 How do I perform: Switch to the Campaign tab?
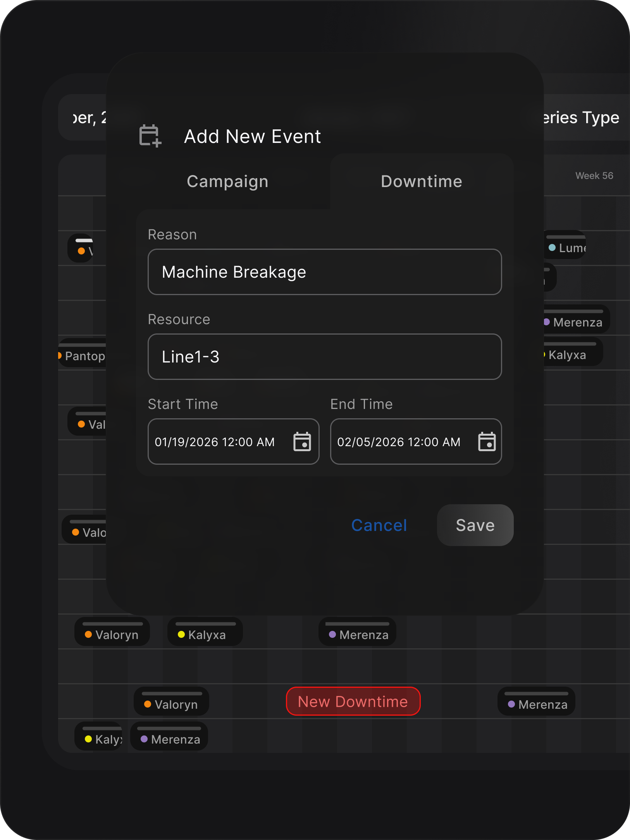pyautogui.click(x=227, y=181)
